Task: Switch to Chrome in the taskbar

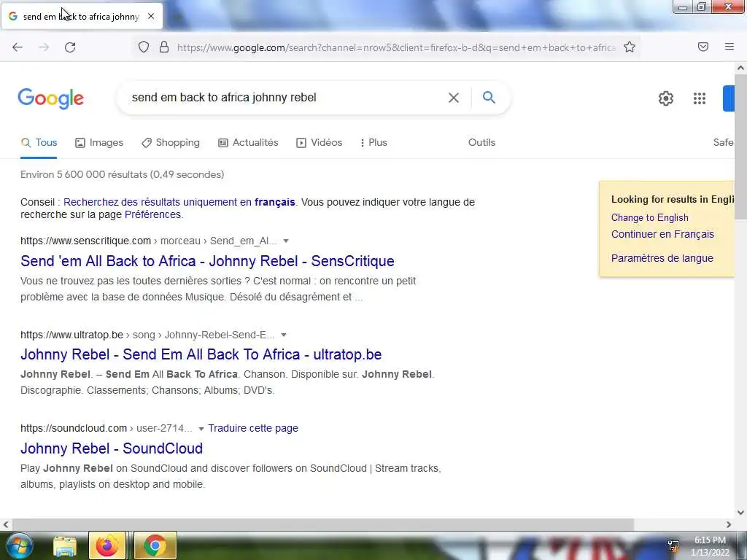Action: (155, 545)
